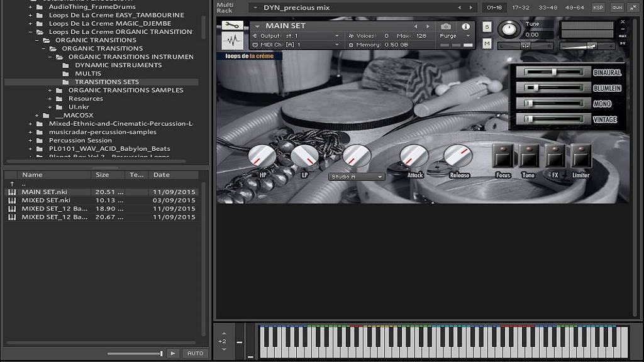Click the Attack knob
Viewport: 644px width, 362px height.
(x=414, y=156)
